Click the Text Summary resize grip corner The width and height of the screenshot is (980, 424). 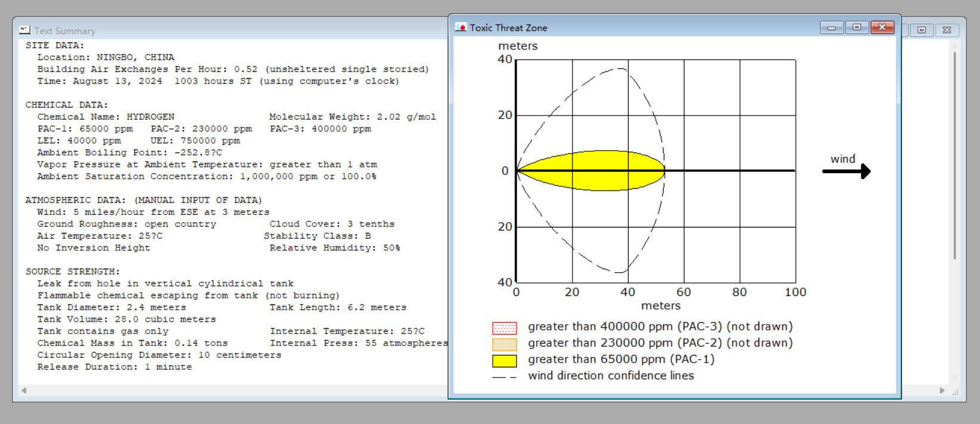pos(956,391)
